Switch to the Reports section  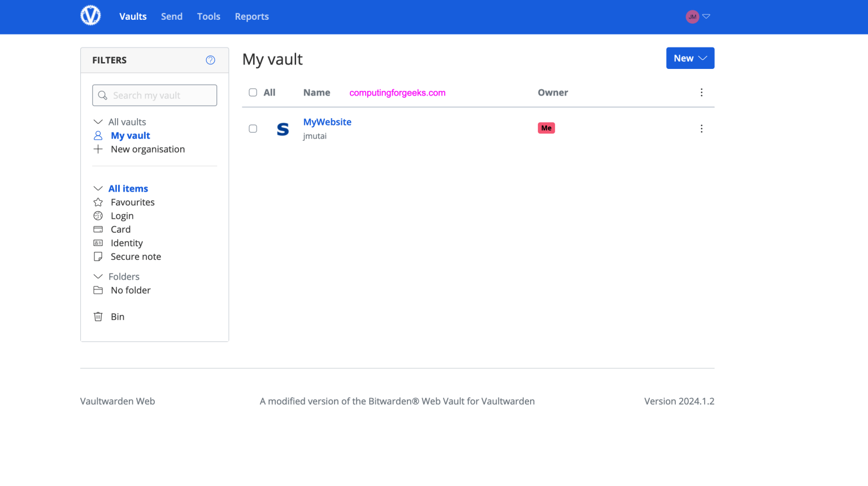pyautogui.click(x=252, y=16)
